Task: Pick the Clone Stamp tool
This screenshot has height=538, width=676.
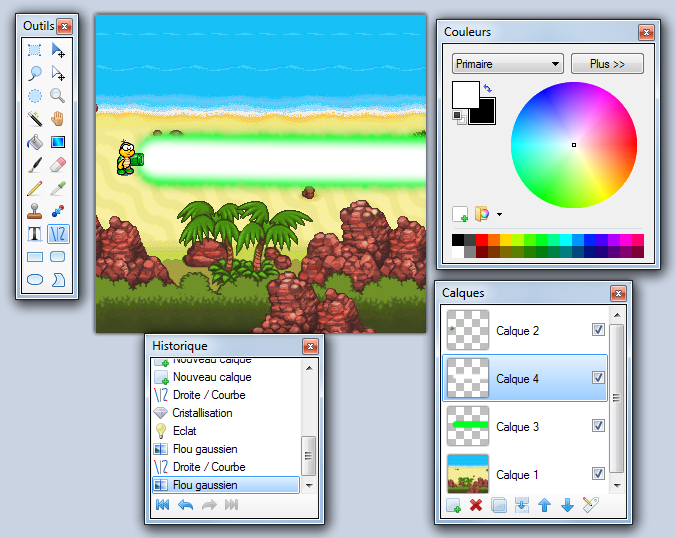Action: click(x=34, y=211)
